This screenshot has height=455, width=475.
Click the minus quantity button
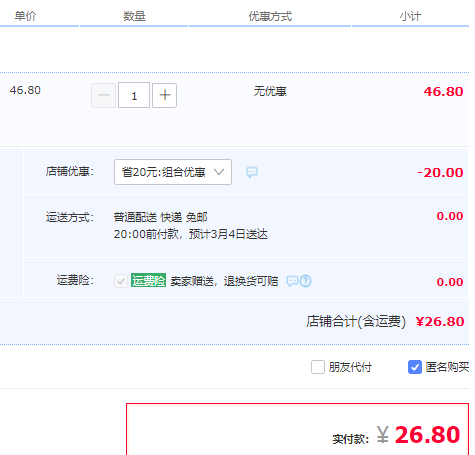[104, 95]
